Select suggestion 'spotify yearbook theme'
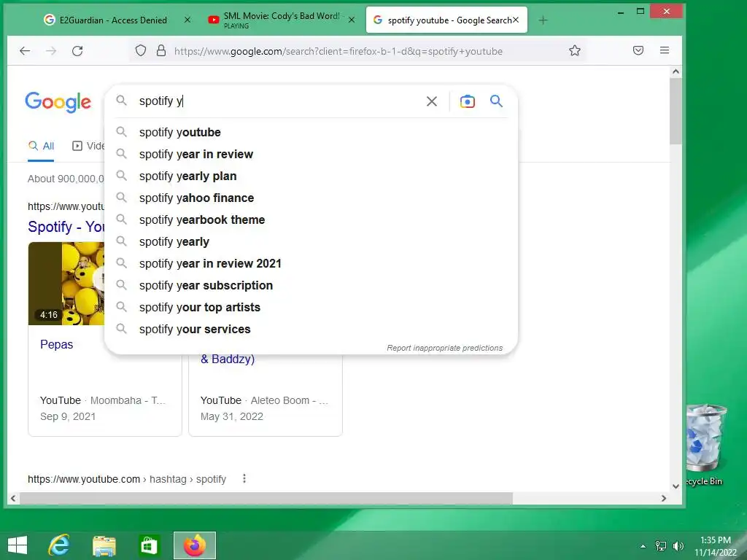The image size is (747, 560). click(311, 220)
